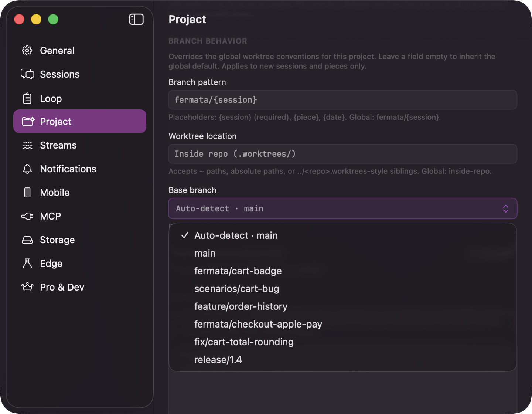Screen dimensions: 532x414
Task: Click the green zoom window button
Action: click(x=53, y=19)
